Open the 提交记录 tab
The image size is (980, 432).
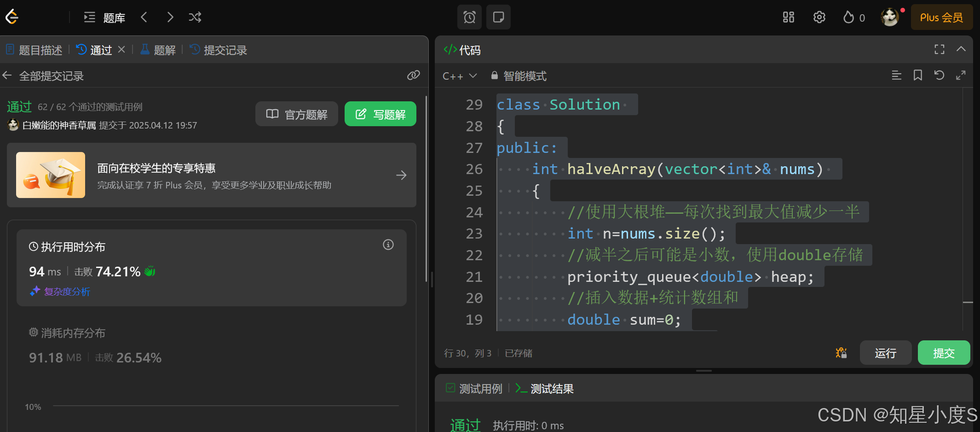tap(219, 50)
